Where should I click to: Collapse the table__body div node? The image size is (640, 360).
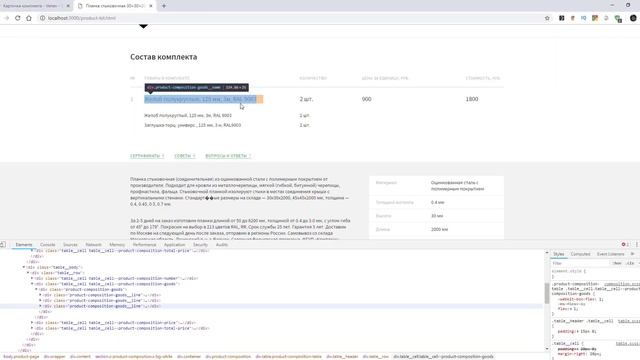pos(24,267)
